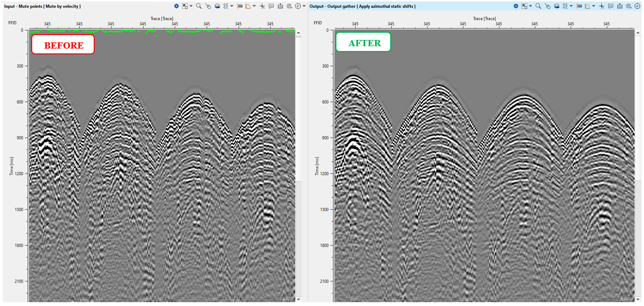
Task: Select the Output - Output gather panel title
Action: (x=362, y=6)
